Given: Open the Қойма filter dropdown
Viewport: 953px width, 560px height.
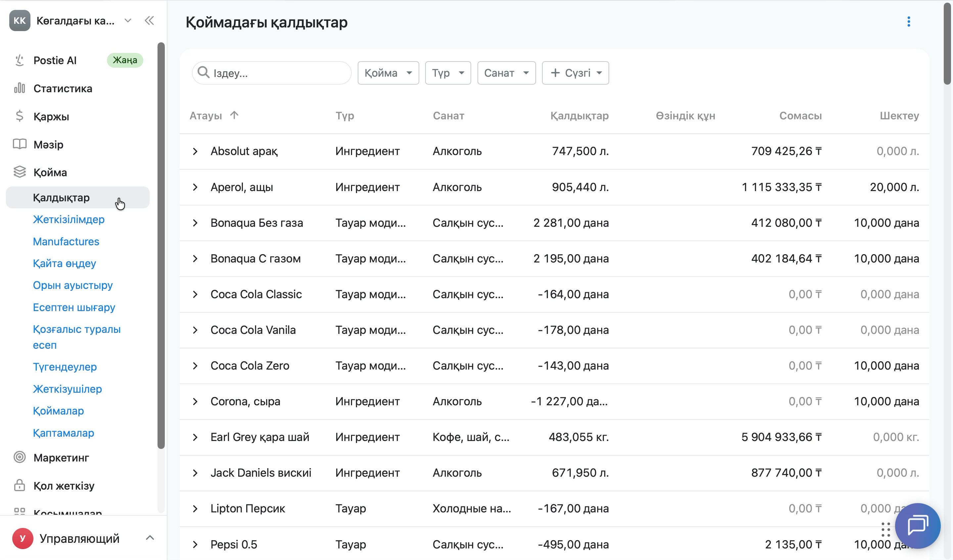Looking at the screenshot, I should coord(388,73).
